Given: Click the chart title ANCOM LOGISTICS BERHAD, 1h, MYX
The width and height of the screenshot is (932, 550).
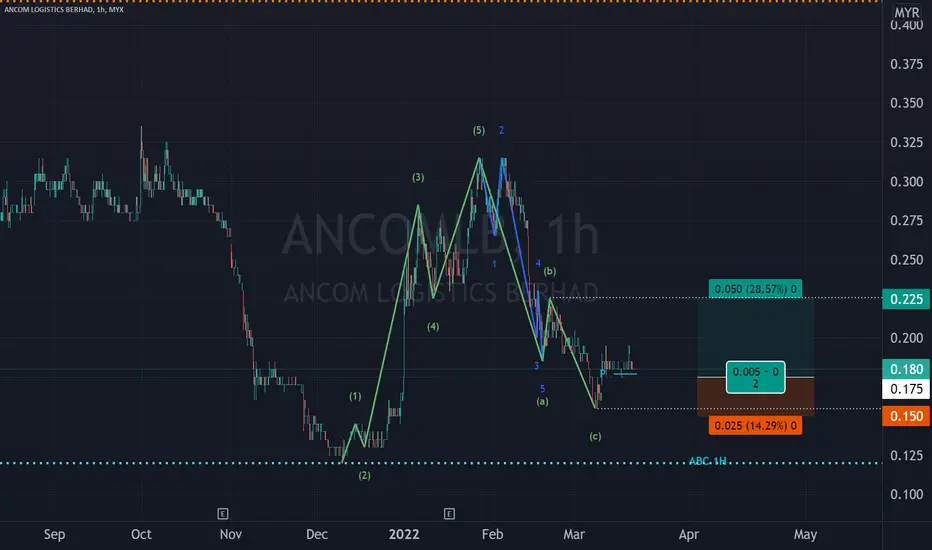Looking at the screenshot, I should pyautogui.click(x=64, y=10).
